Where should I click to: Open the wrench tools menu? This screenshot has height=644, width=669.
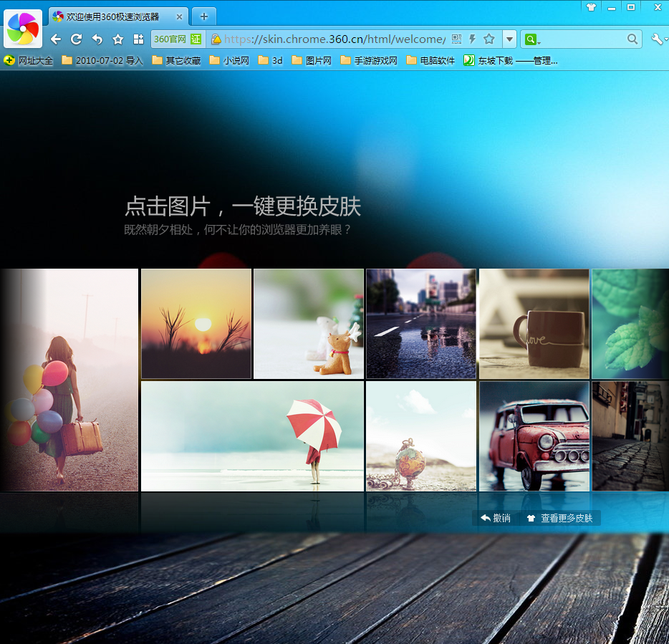659,39
